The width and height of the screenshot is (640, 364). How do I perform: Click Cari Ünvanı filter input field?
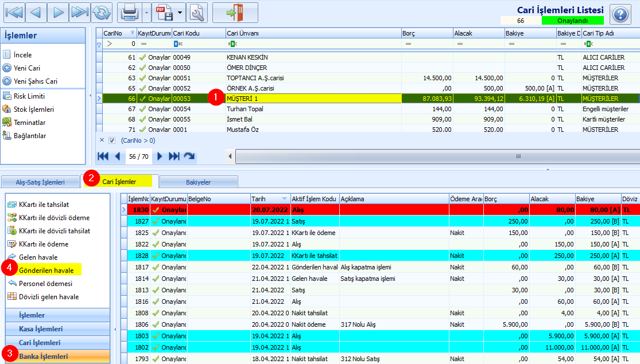click(313, 44)
